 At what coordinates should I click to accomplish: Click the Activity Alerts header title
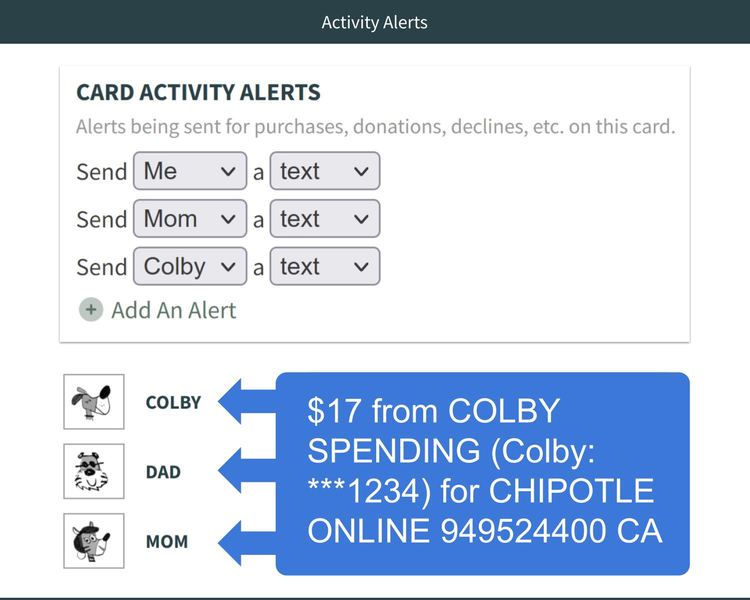(375, 22)
